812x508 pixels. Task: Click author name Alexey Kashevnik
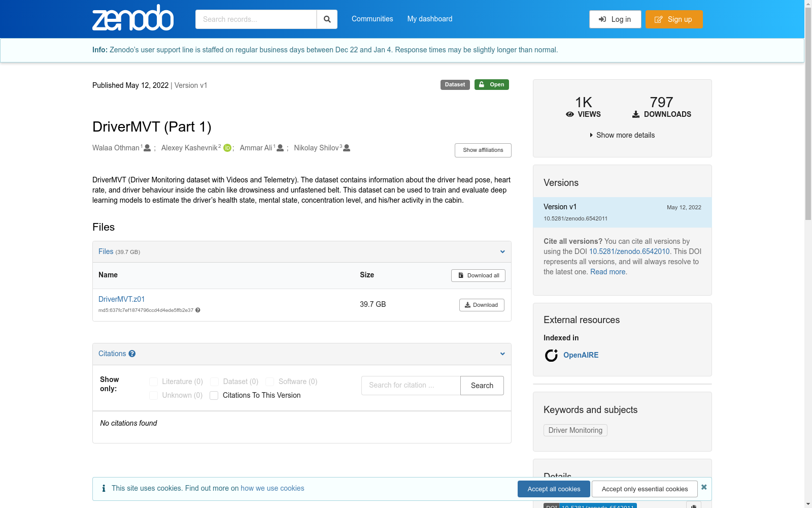click(x=189, y=148)
